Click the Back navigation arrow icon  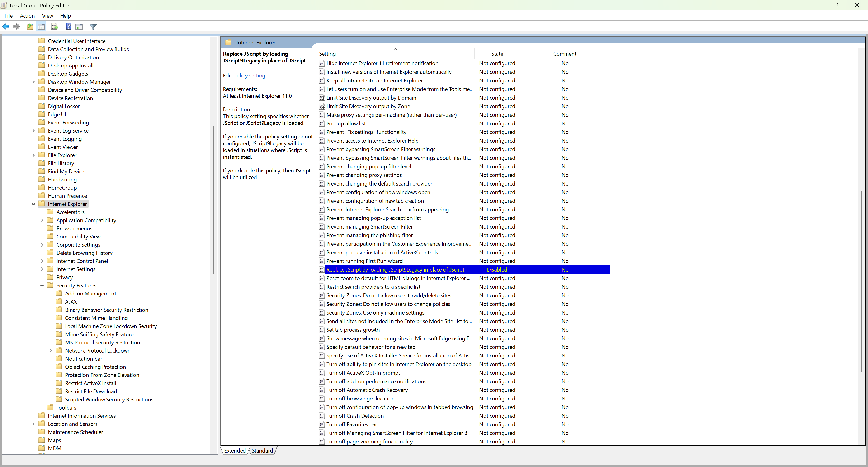6,26
